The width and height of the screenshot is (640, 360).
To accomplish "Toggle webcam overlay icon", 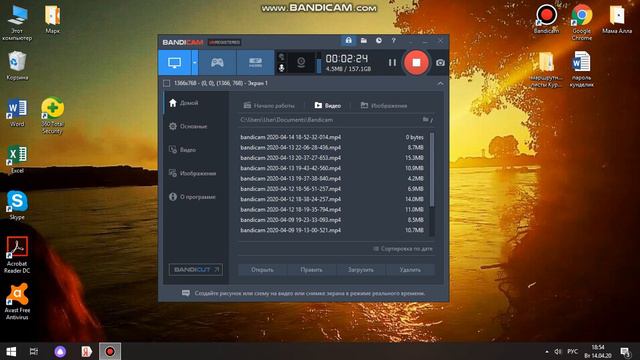I will (301, 62).
